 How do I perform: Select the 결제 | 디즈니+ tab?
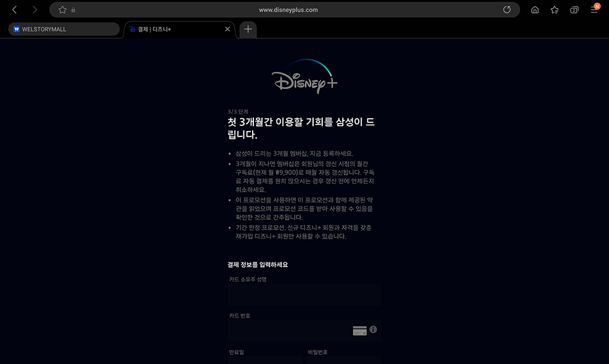pyautogui.click(x=180, y=29)
